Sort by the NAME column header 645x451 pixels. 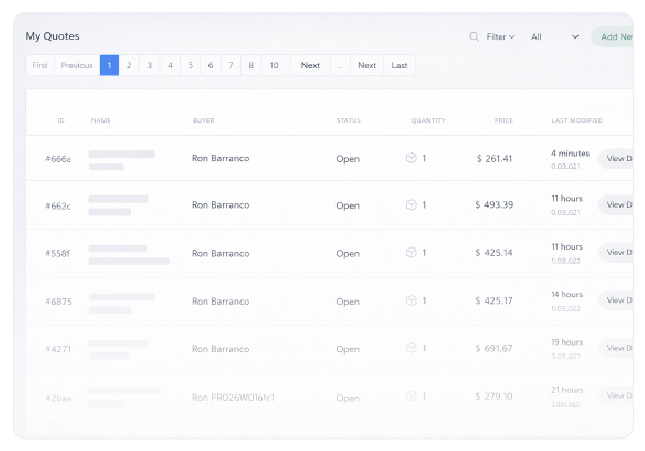coord(100,121)
